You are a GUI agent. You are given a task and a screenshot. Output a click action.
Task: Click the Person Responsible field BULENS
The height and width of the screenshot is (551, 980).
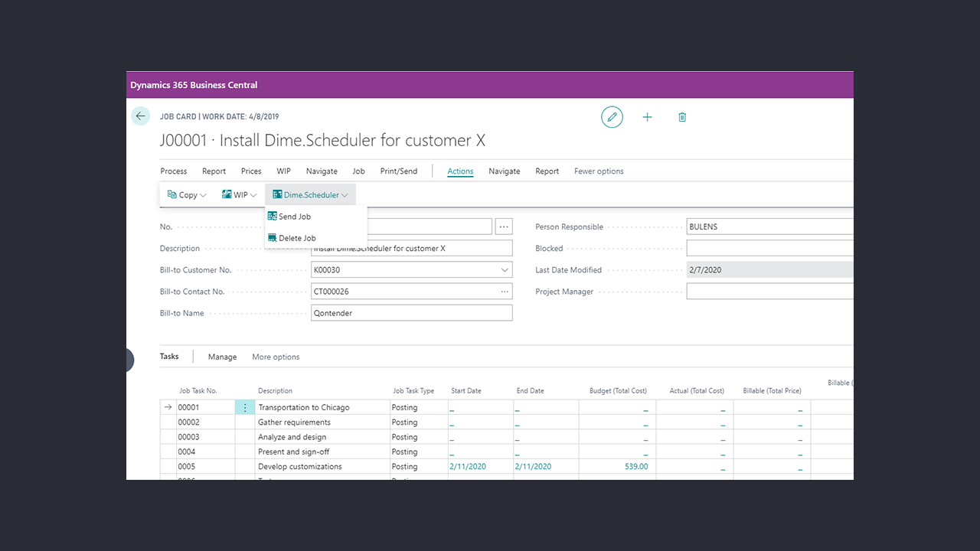point(769,227)
